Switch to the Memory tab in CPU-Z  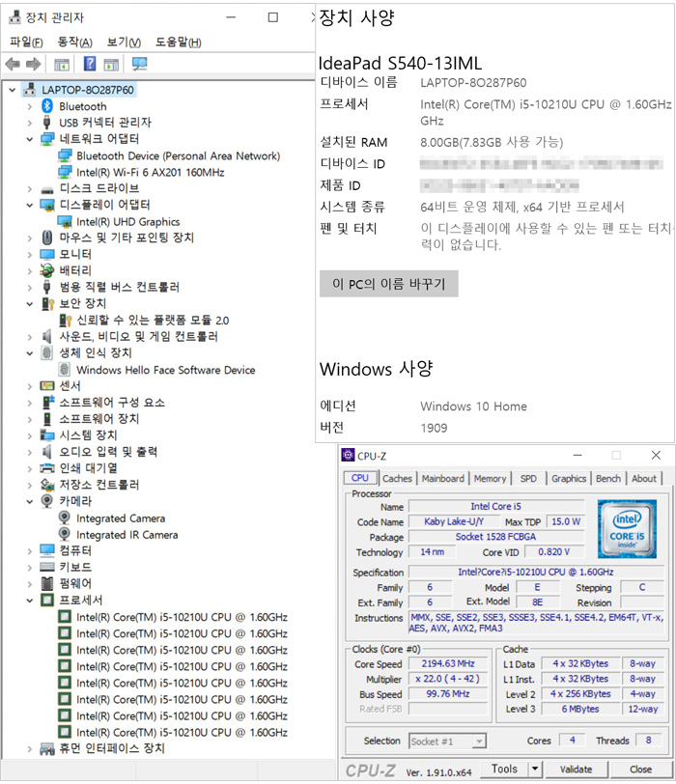click(490, 478)
